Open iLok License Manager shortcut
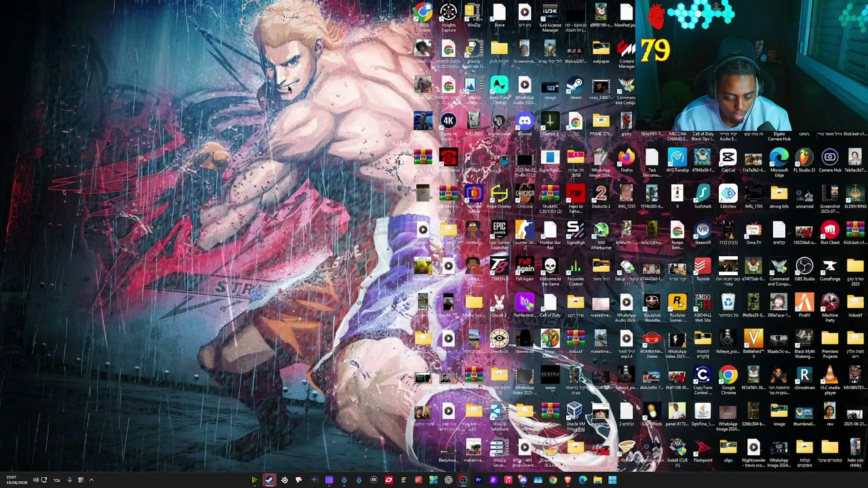Screen dimensions: 868x488 point(550,18)
